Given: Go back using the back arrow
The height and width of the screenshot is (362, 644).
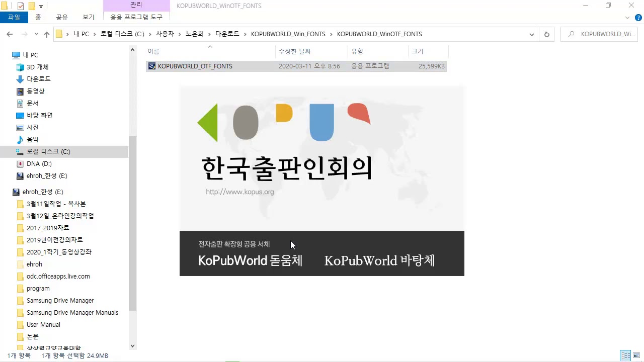Looking at the screenshot, I should (10, 34).
